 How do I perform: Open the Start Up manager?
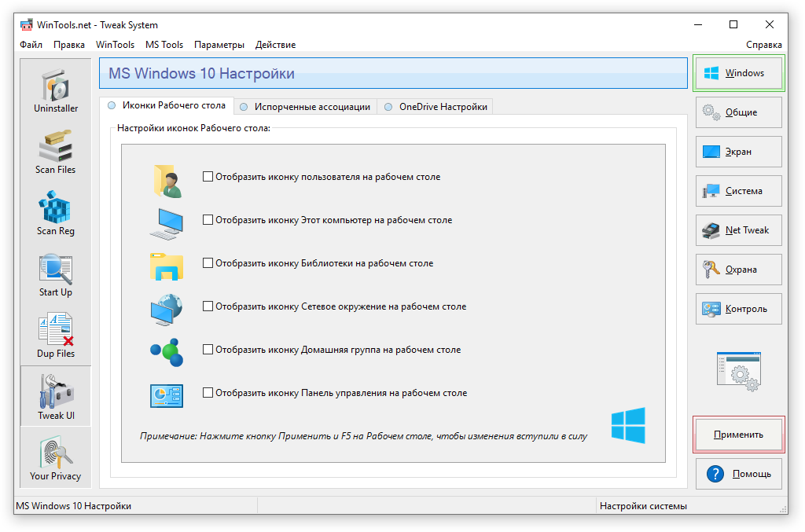56,274
